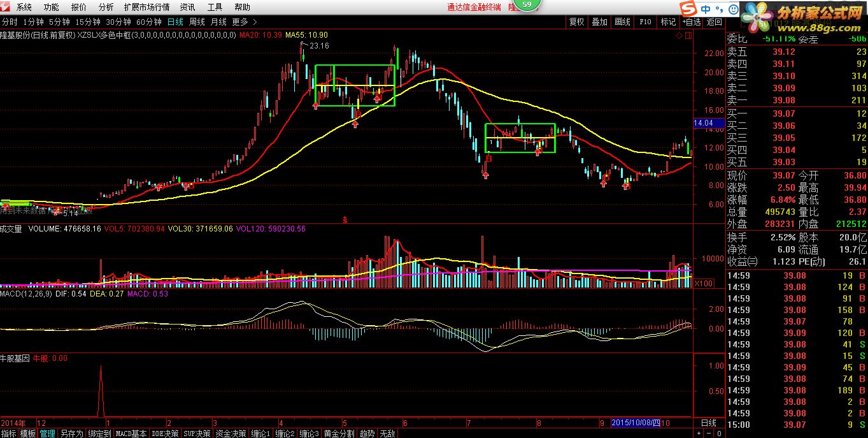Click the 绑定到 button
868x438 pixels.
click(x=99, y=434)
